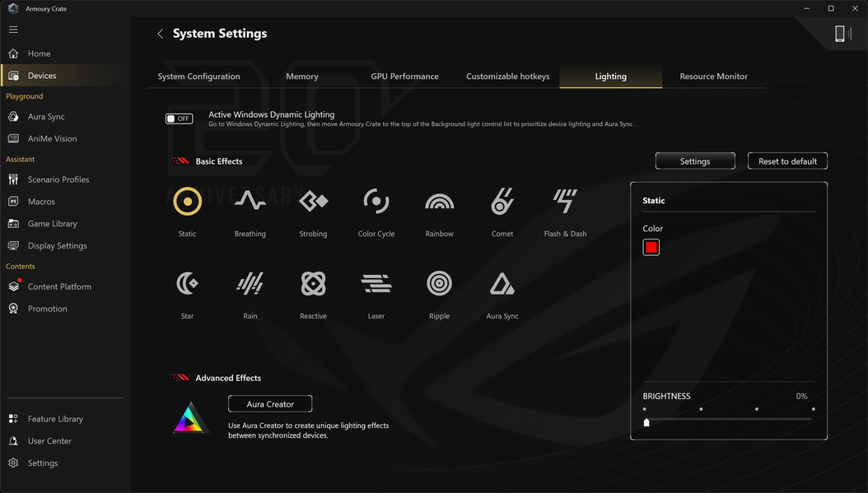
Task: Apply the Rainbow lighting effect
Action: (439, 201)
